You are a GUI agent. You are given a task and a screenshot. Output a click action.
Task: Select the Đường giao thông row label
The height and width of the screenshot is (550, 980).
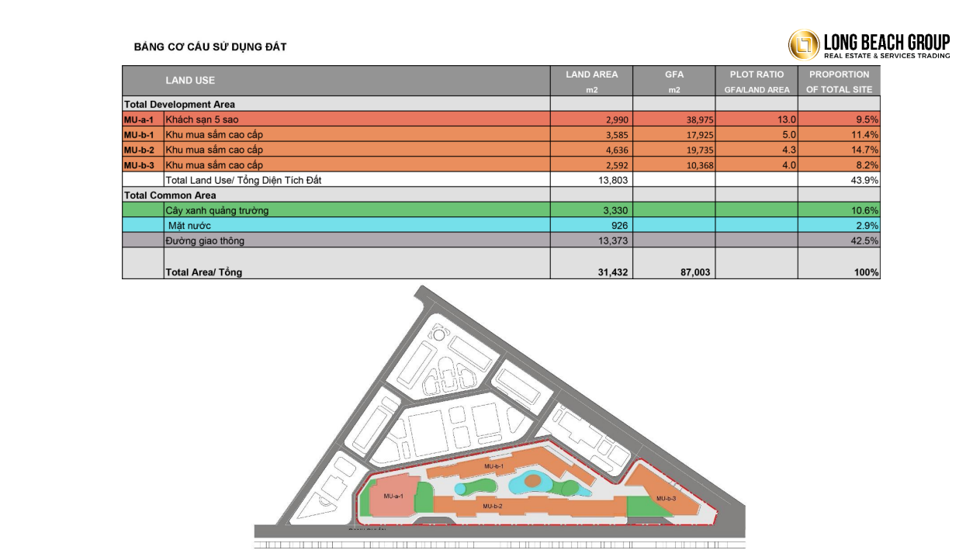point(205,240)
